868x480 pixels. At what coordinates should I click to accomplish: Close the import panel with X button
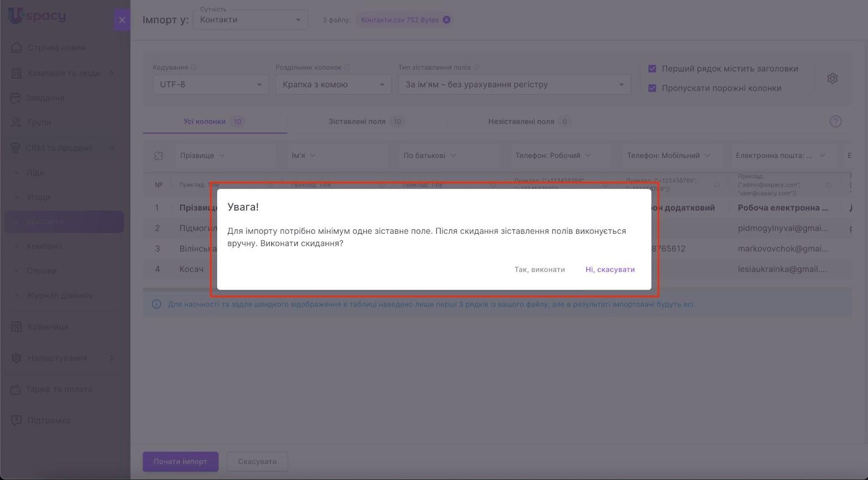point(122,20)
